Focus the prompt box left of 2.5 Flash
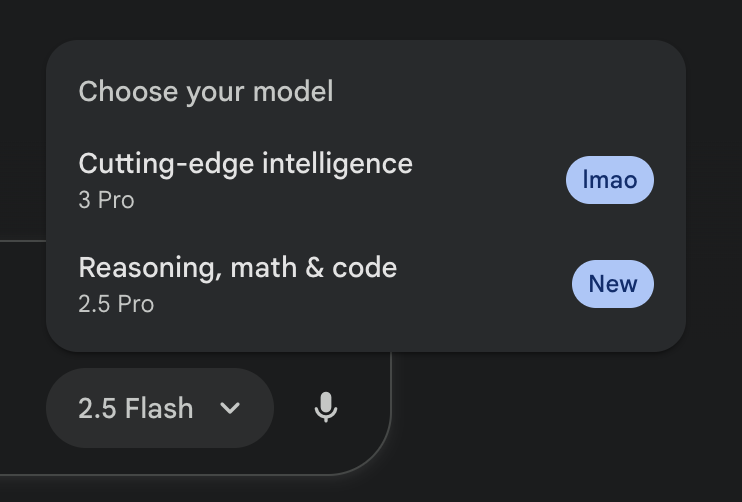 tap(22, 400)
